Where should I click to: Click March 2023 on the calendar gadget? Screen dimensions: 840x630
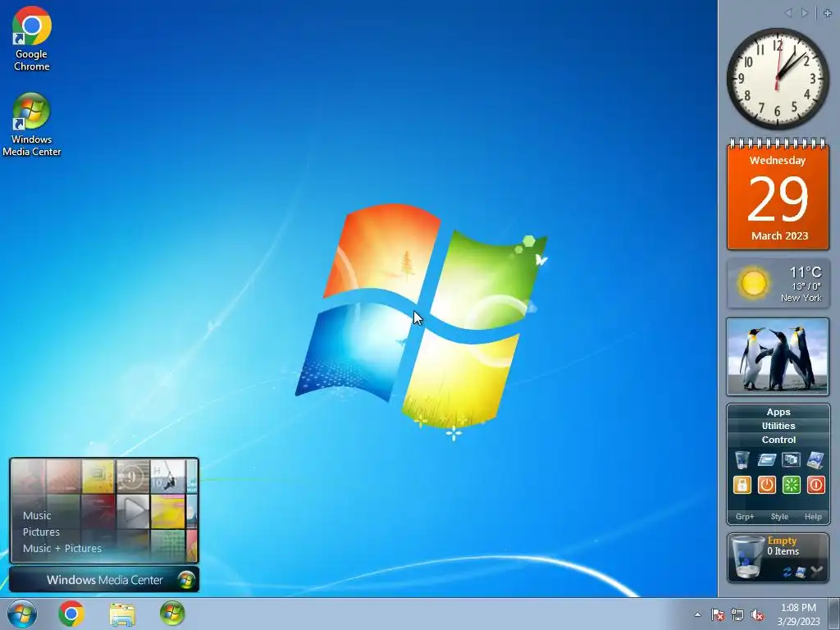(x=779, y=235)
